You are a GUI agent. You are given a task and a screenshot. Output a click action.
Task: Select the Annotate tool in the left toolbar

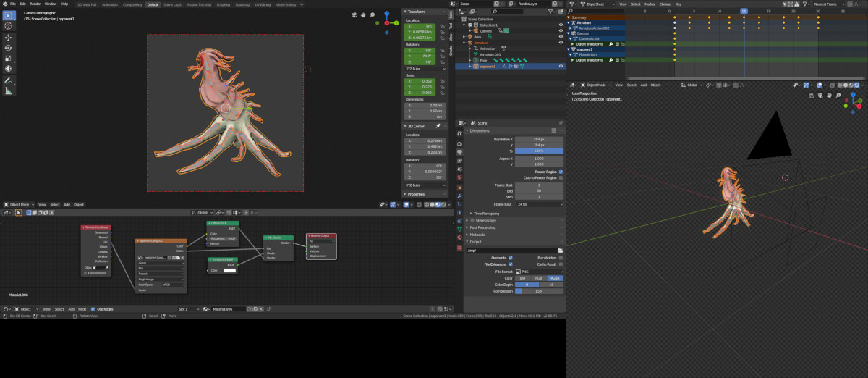9,80
